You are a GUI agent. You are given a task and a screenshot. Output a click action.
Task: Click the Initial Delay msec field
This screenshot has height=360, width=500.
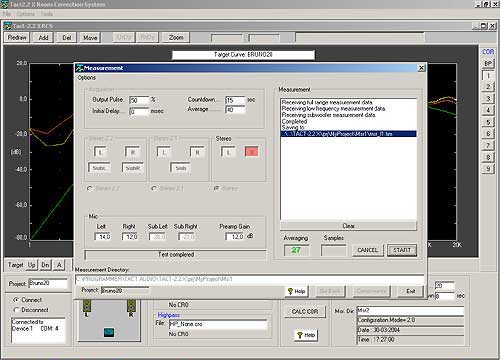139,111
